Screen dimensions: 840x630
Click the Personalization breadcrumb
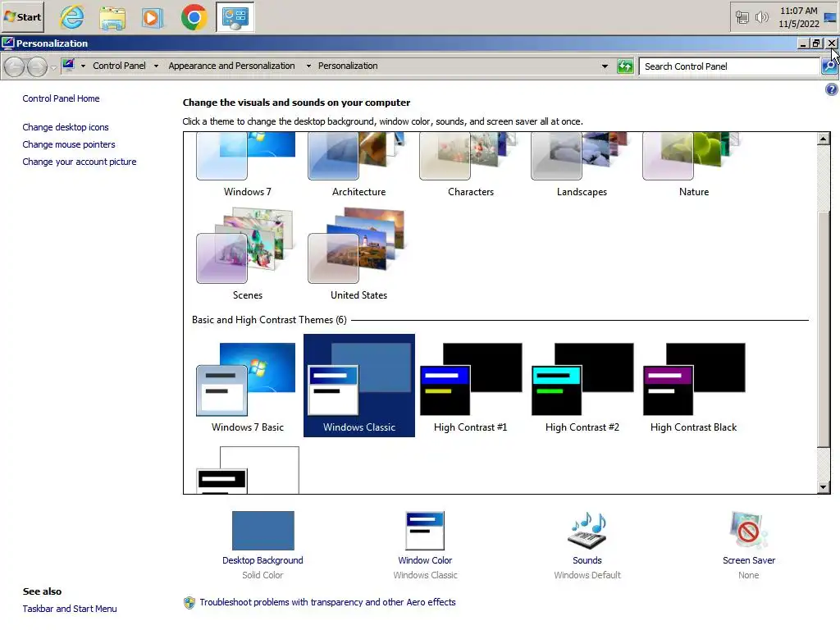pyautogui.click(x=348, y=66)
